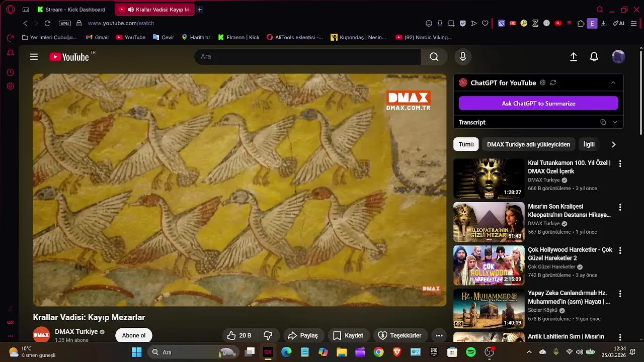Open more actions ellipsis under the video

click(x=439, y=335)
